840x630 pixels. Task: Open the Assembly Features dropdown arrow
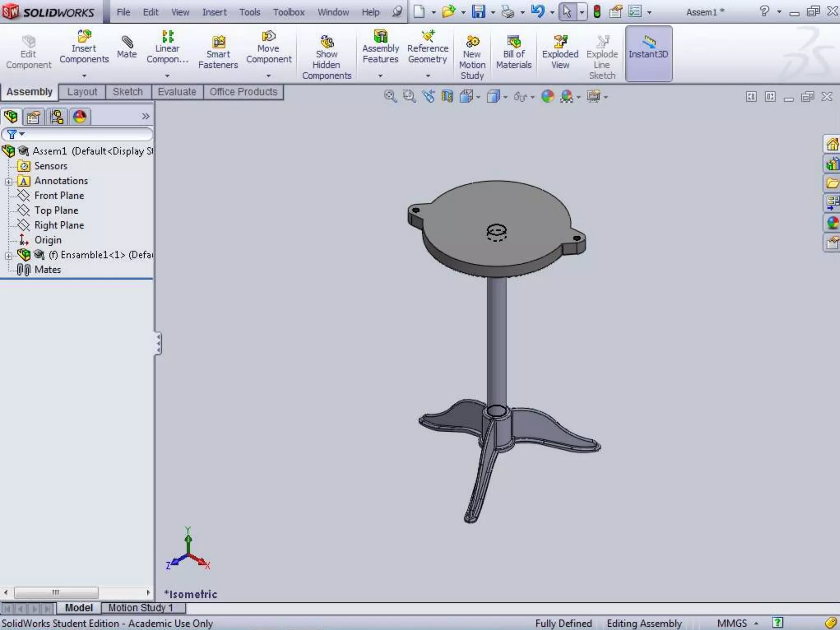[380, 76]
